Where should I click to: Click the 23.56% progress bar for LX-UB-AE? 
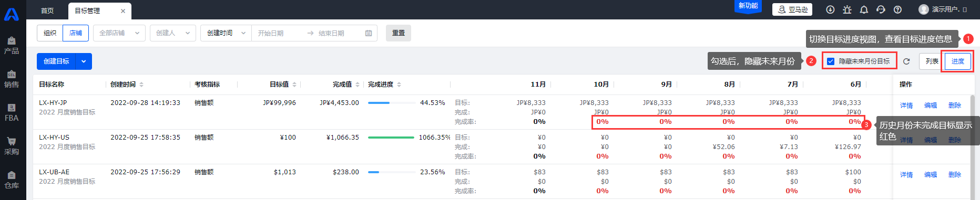[x=391, y=172]
